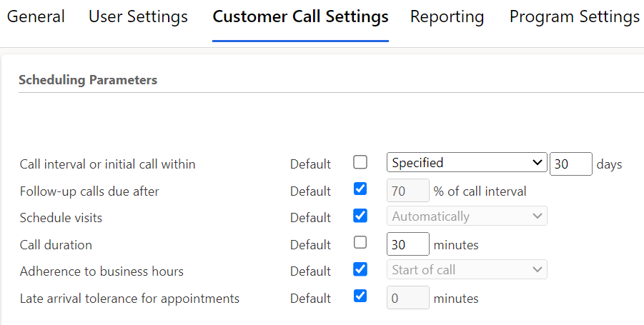
Task: Select the Customer Call Settings tab
Action: click(300, 16)
